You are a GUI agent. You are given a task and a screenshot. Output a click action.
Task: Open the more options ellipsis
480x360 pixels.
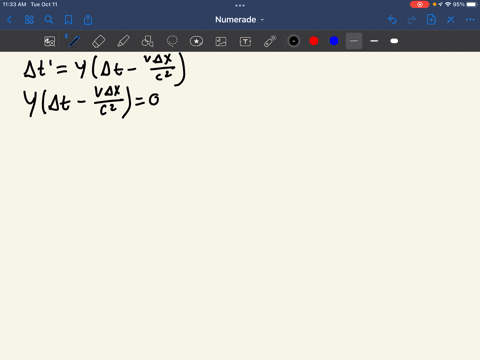[x=470, y=20]
